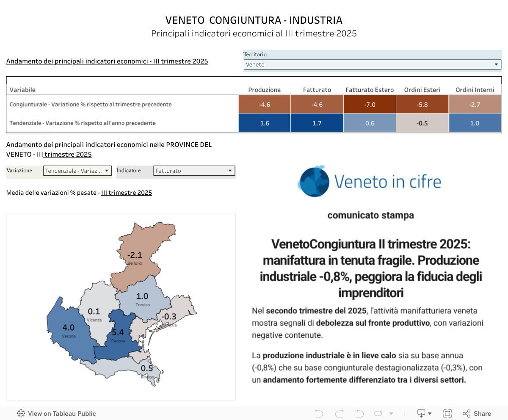This screenshot has width=508, height=420.
Task: Click Congiunturale Produzione cell -4.6
Action: pos(265,104)
